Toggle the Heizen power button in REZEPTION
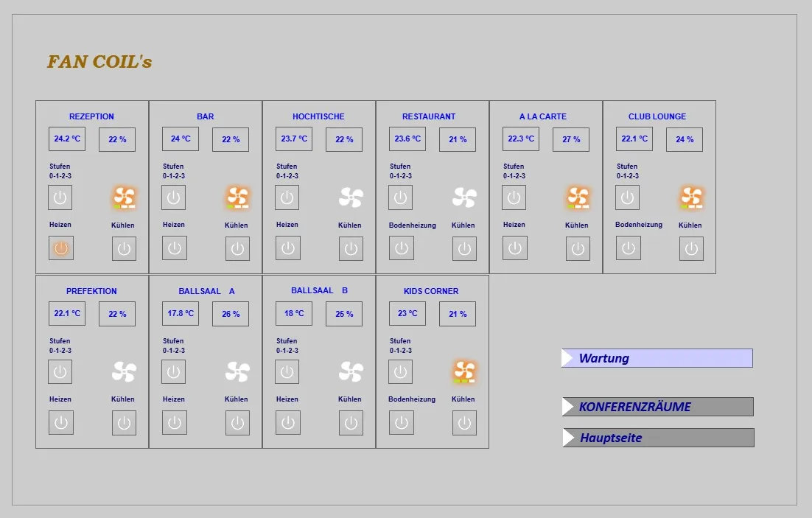This screenshot has width=812, height=518. (x=61, y=248)
